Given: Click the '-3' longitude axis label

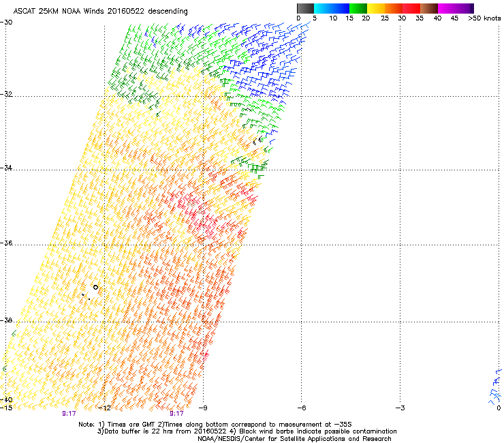Looking at the screenshot, I should [400, 408].
